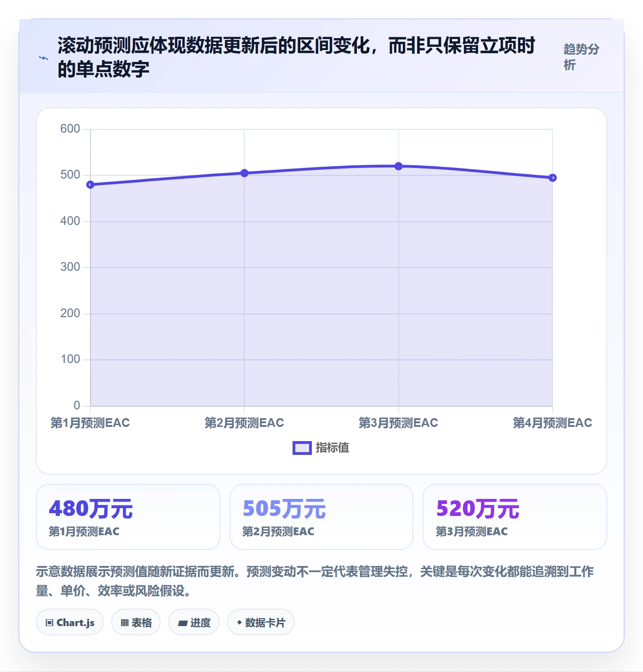The height and width of the screenshot is (672, 643).
Task: Click the 趋势分析 badge in the header
Action: pos(581,57)
